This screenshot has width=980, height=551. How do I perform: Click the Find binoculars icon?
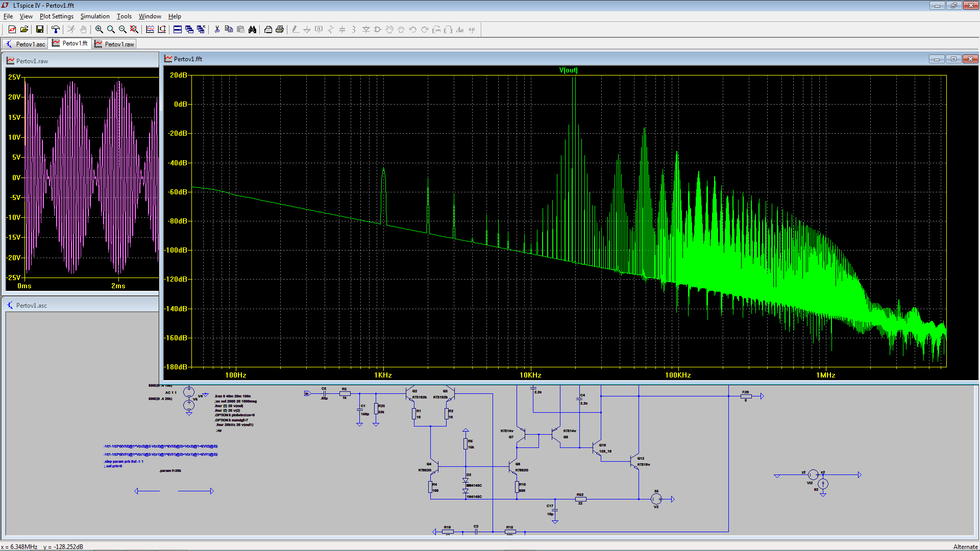252,30
